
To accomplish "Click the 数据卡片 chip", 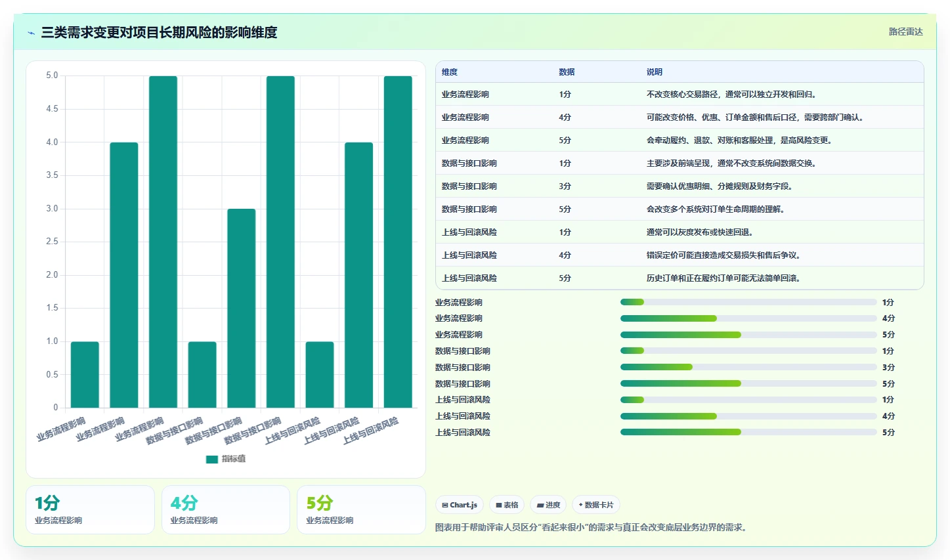I will (x=596, y=505).
